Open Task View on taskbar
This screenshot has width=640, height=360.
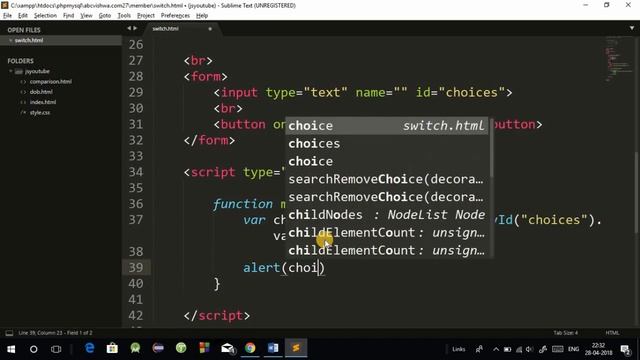pos(56,349)
